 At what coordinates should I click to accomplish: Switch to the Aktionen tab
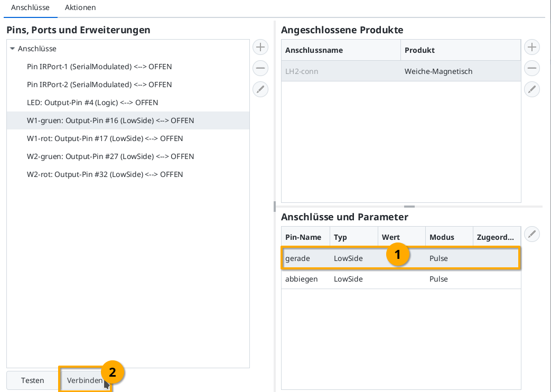(x=80, y=7)
